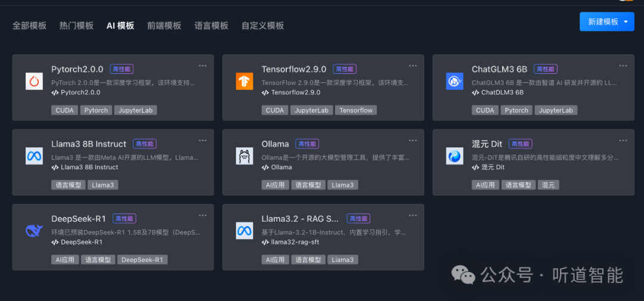Open the Llama3 8B Instruct template title
The image size is (644, 301).
pyautogui.click(x=89, y=144)
